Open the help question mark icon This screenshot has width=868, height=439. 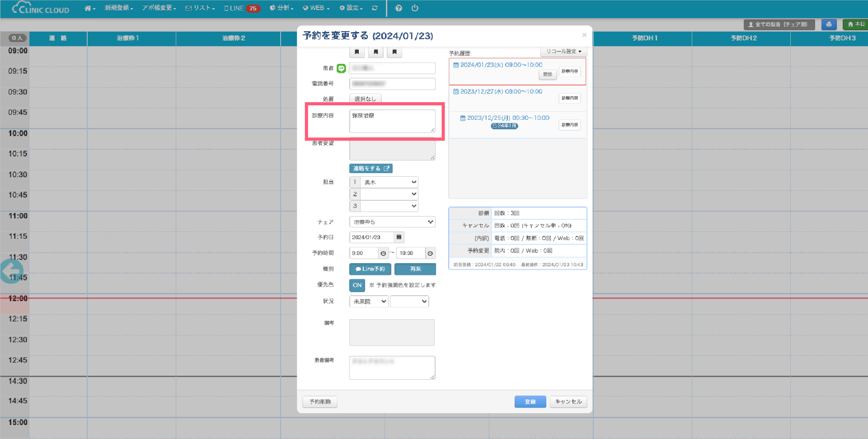coord(399,8)
